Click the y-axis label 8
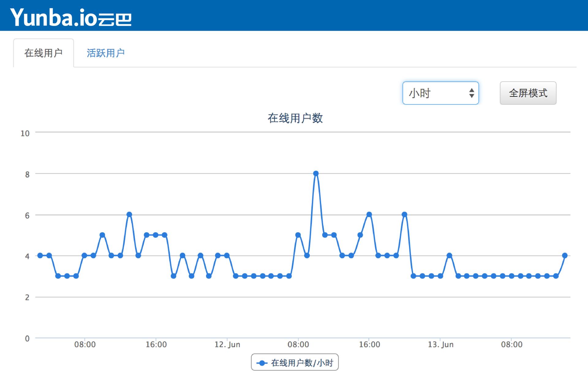The width and height of the screenshot is (588, 380). [x=27, y=175]
